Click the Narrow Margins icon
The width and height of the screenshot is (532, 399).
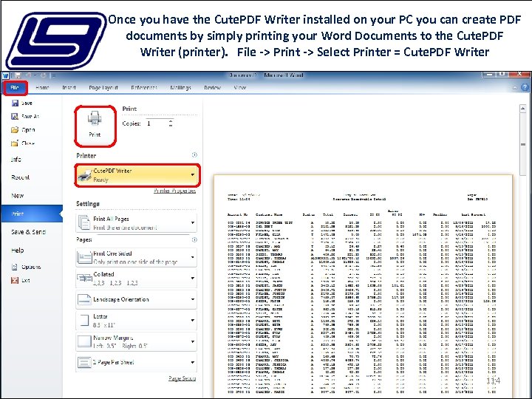click(84, 341)
